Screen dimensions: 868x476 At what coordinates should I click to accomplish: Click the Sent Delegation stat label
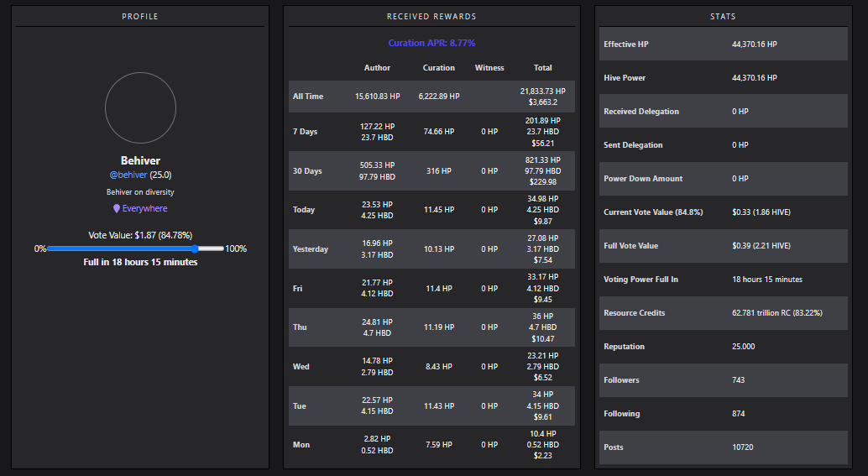[x=633, y=145]
